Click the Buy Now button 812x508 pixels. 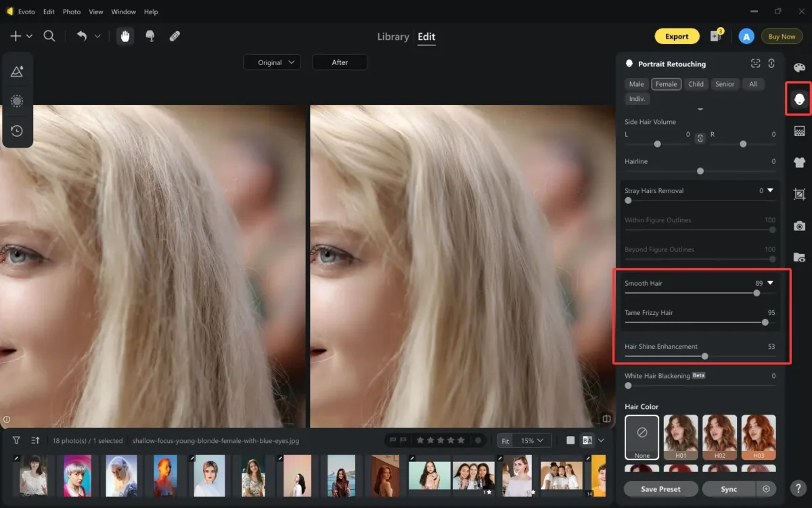pyautogui.click(x=782, y=37)
